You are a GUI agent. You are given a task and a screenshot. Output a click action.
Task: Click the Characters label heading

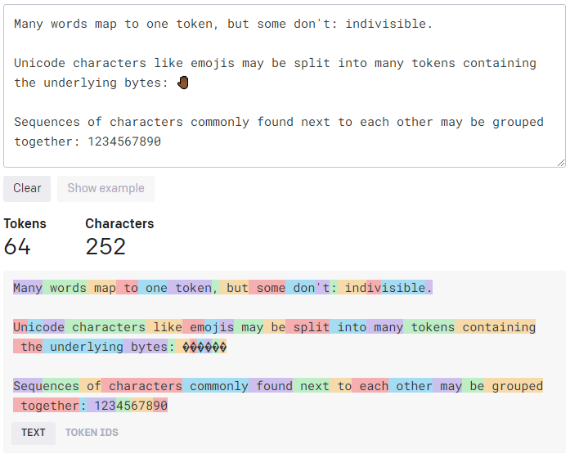pos(120,224)
